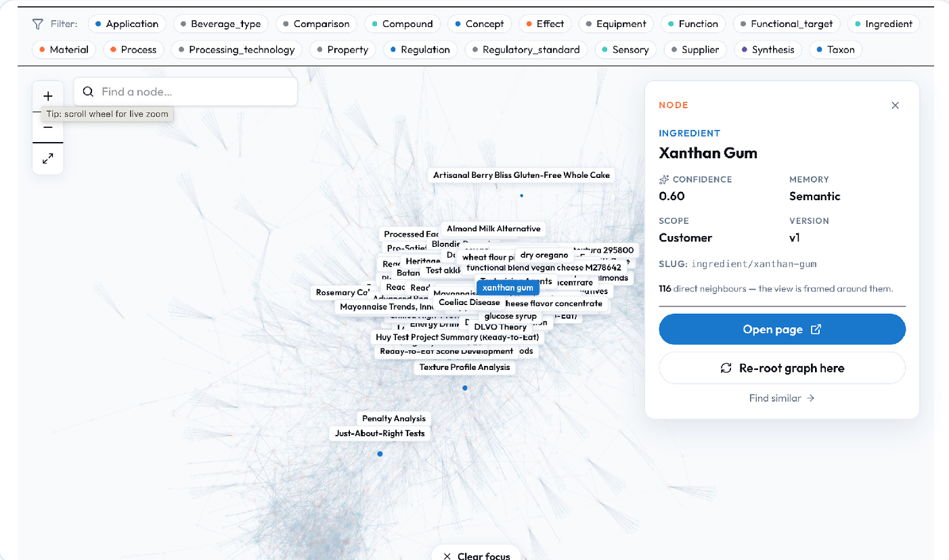Select the Mayonnaise Trends node label
This screenshot has height=560, width=949.
(387, 307)
